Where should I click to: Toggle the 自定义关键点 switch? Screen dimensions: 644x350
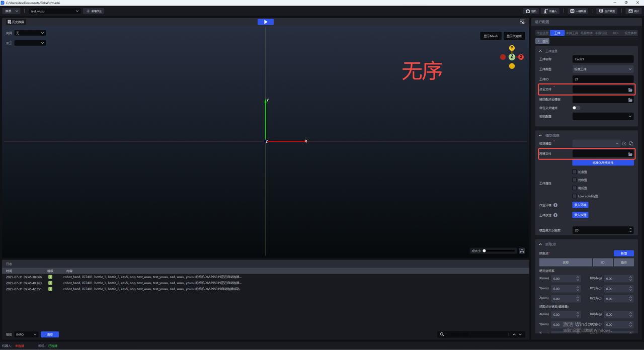pos(576,108)
